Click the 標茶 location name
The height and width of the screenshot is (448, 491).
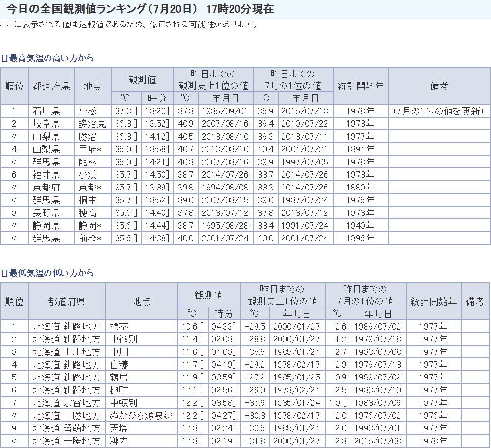pyautogui.click(x=119, y=327)
